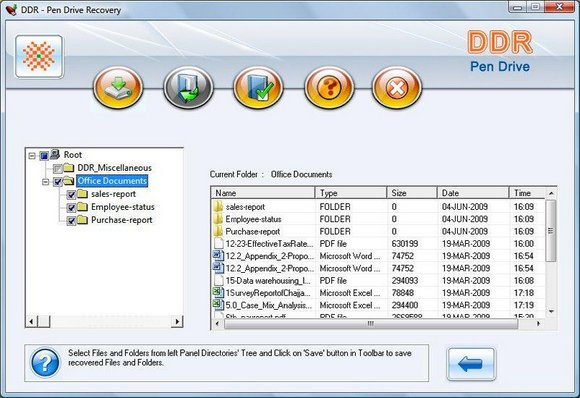This screenshot has width=580, height=398.
Task: Click the DDR app icon in title bar
Action: point(11,9)
